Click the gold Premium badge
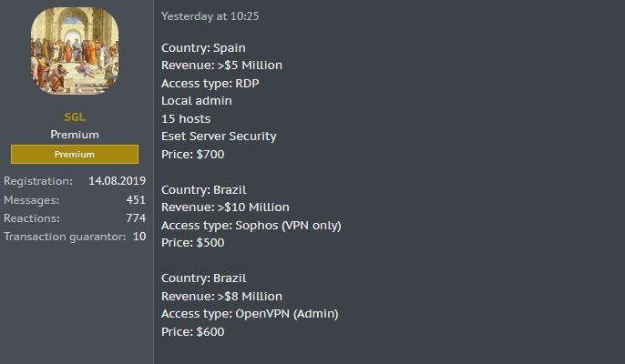The image size is (625, 364). click(x=75, y=154)
